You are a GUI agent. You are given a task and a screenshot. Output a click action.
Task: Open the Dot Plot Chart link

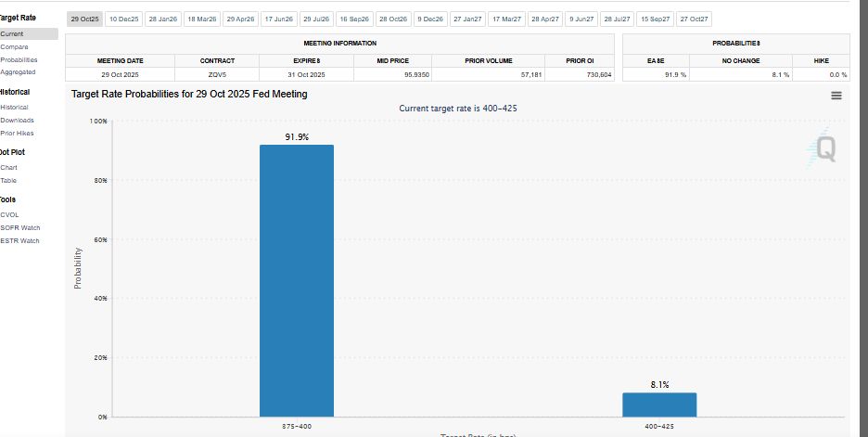pos(9,167)
